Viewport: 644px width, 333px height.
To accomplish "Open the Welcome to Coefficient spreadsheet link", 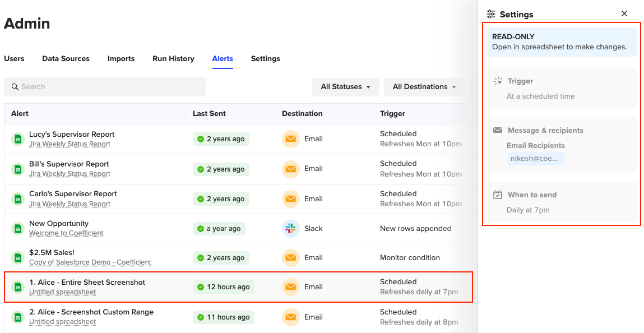I will (66, 233).
